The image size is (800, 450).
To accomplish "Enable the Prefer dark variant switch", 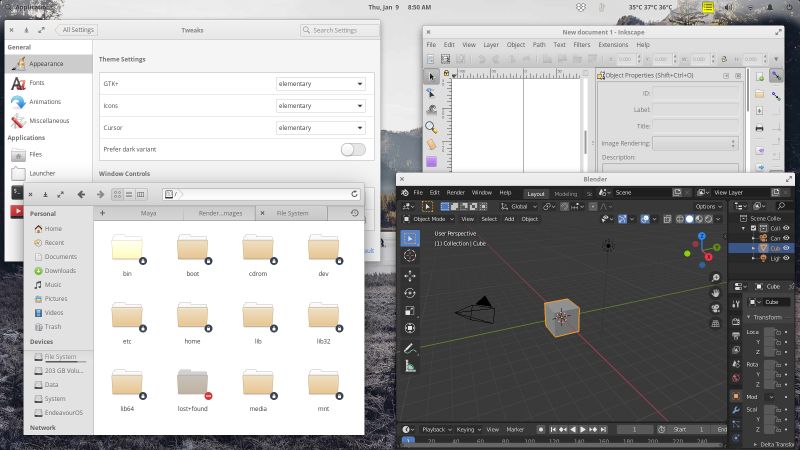I will pyautogui.click(x=353, y=149).
